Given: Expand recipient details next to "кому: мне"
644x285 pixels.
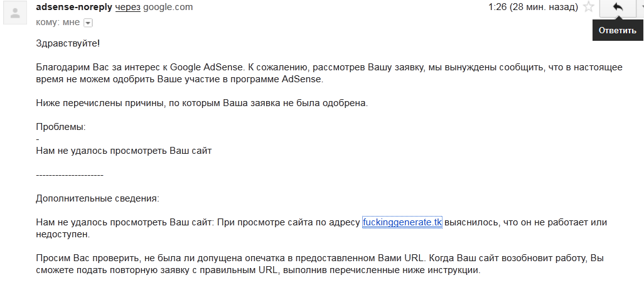Looking at the screenshot, I should pos(88,23).
